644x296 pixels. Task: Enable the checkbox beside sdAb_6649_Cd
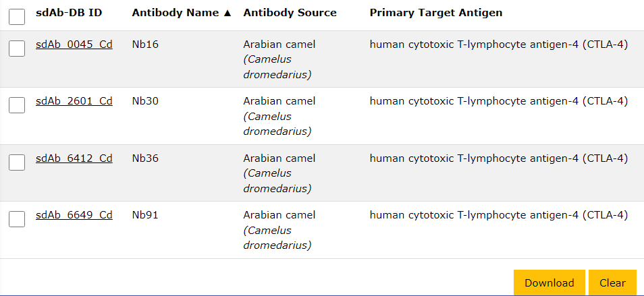click(17, 218)
